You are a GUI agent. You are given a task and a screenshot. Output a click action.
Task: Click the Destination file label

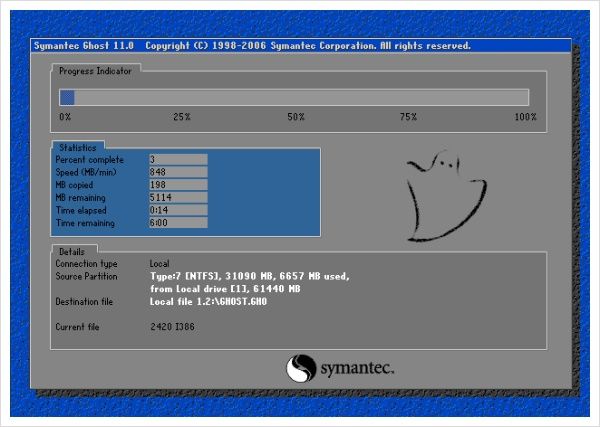coord(84,302)
